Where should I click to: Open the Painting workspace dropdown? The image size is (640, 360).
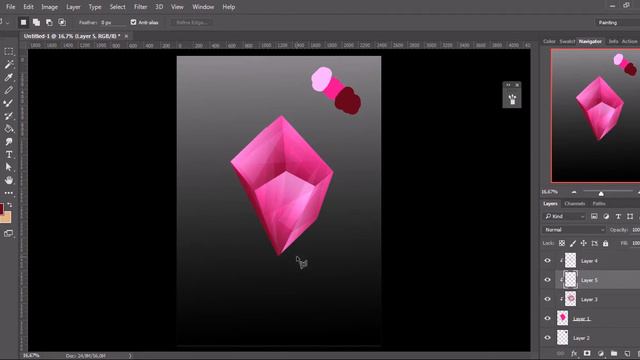[617, 22]
